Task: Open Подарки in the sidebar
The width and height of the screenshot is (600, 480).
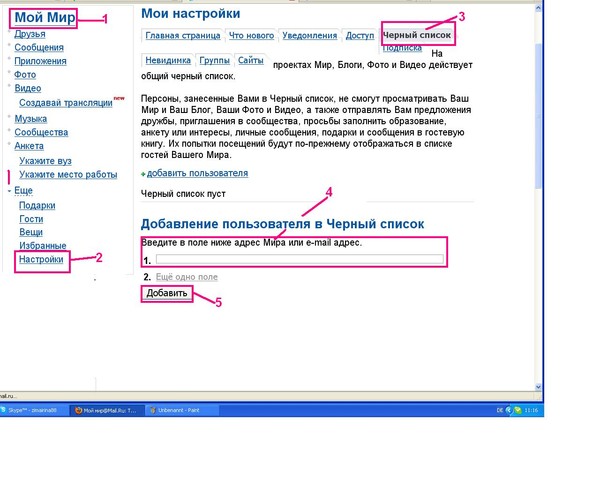Action: coord(37,206)
